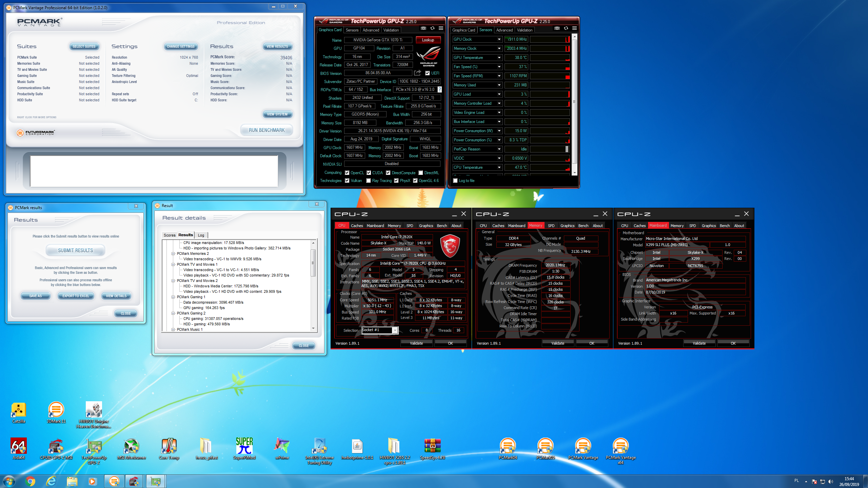
Task: Open the Socket #1 selection dropdown in CPU-Z
Action: coord(395,330)
